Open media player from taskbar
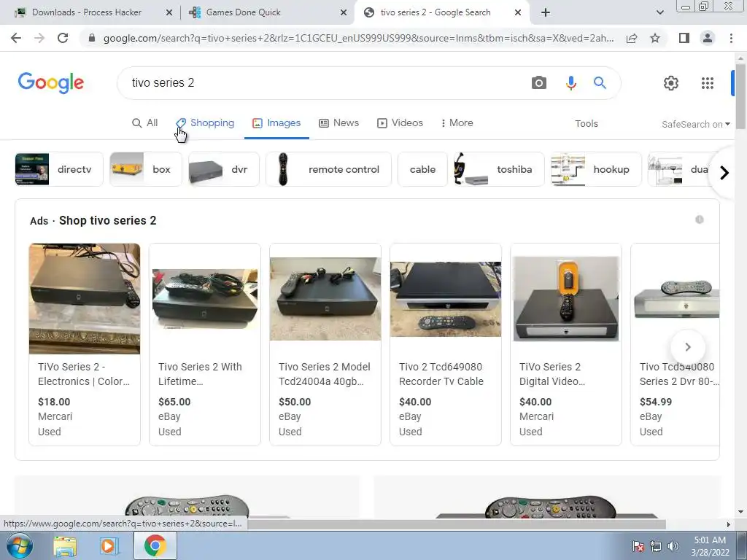 tap(109, 545)
